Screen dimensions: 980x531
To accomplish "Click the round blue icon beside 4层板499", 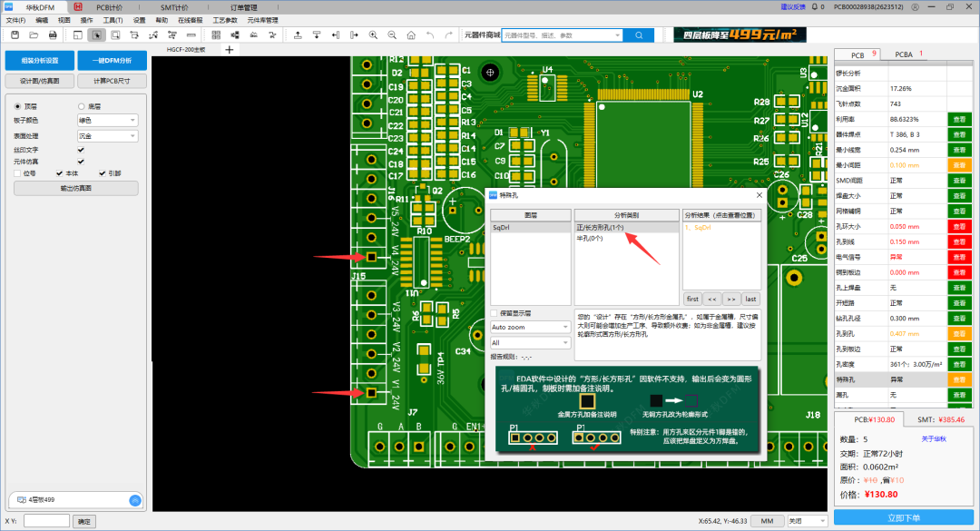I will point(134,500).
